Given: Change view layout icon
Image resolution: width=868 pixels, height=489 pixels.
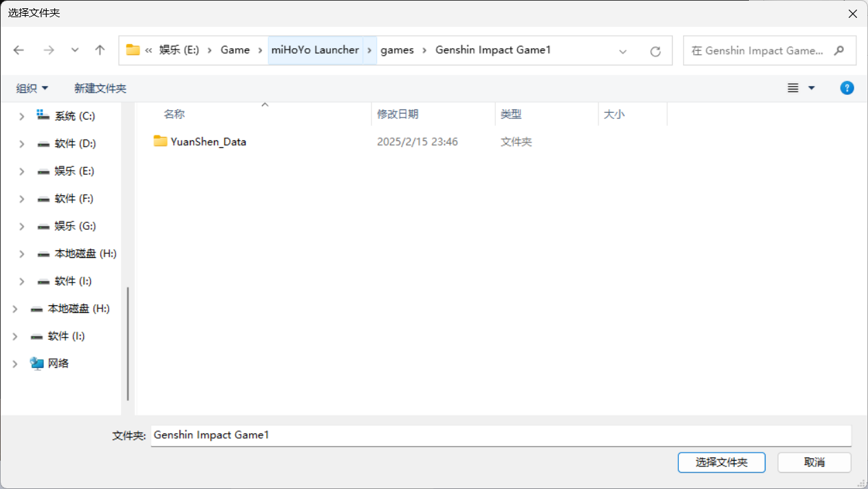Looking at the screenshot, I should [x=793, y=88].
